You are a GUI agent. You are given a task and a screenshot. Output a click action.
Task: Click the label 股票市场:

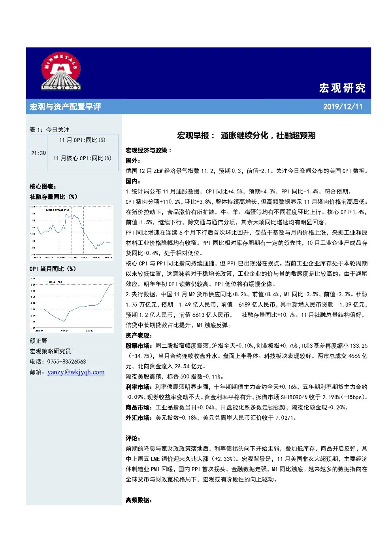139,346
